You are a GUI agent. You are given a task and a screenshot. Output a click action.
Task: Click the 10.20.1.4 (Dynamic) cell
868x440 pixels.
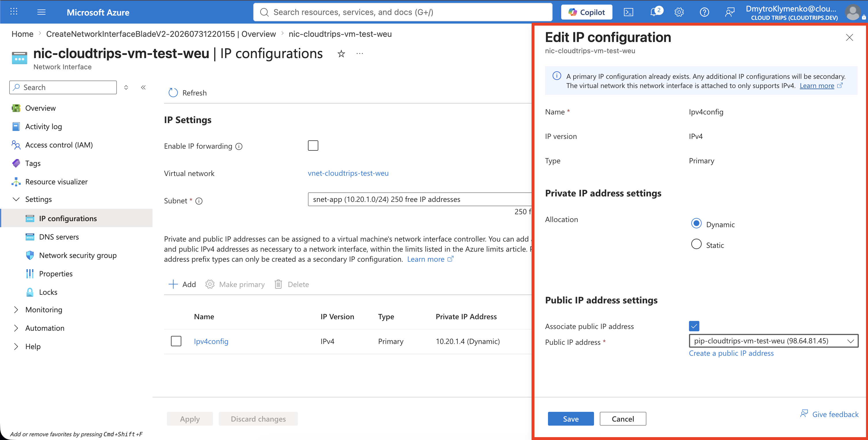pyautogui.click(x=468, y=341)
